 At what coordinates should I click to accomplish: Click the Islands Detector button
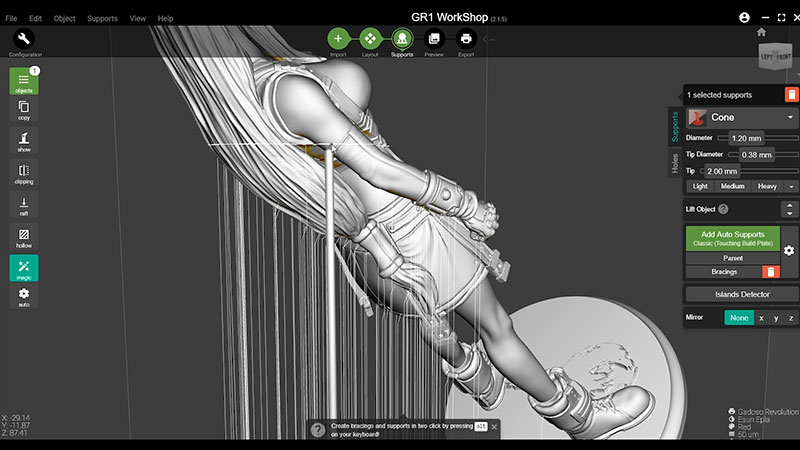741,294
